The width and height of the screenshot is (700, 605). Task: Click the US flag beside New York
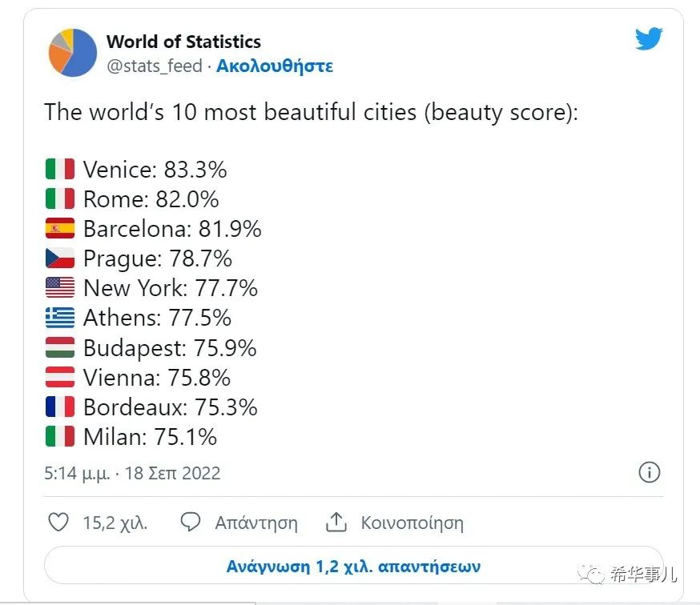60,288
